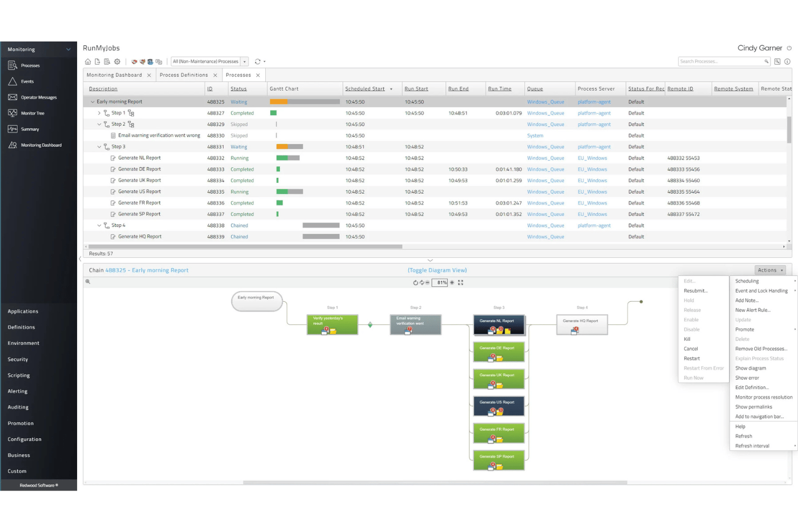
Task: Switch to Monitoring Dashboard tab
Action: (x=114, y=75)
